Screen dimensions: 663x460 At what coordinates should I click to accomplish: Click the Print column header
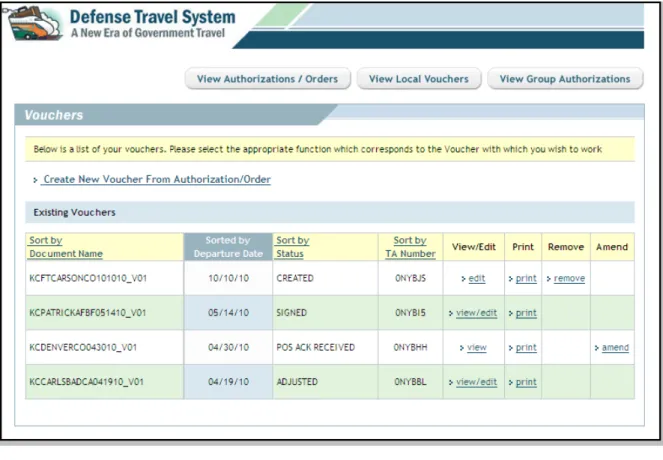tap(523, 247)
